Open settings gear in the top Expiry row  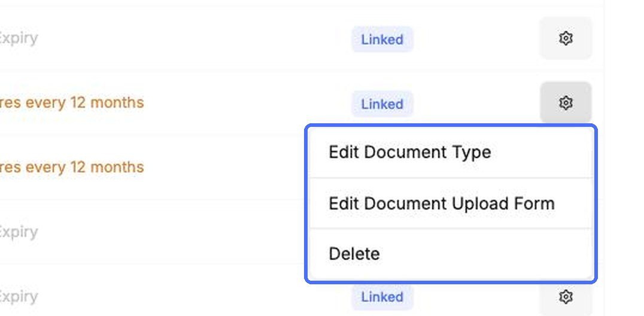[566, 38]
